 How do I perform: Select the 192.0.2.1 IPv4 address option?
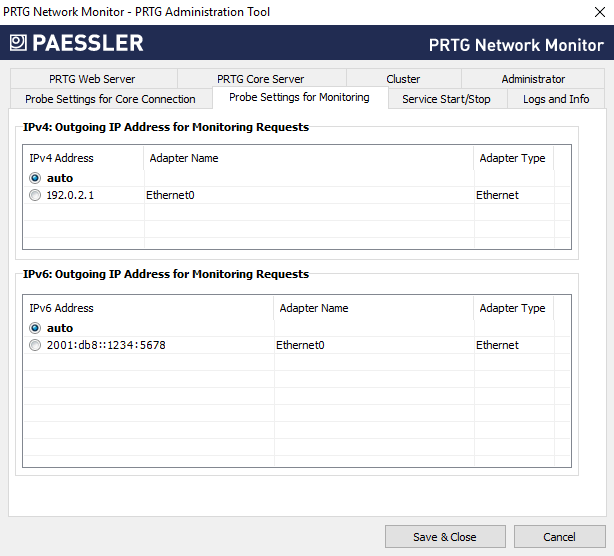(x=35, y=195)
